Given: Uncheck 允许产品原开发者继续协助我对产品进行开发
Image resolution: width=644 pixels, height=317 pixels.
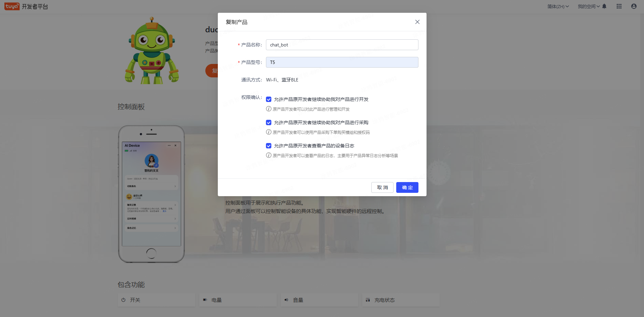Looking at the screenshot, I should (x=269, y=99).
